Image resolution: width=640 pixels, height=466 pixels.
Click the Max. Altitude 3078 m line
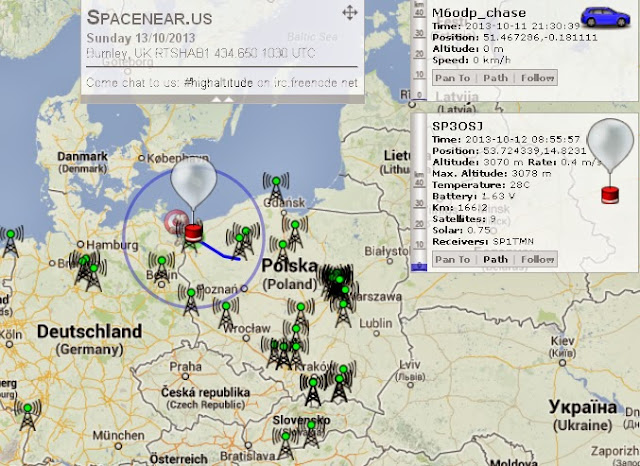(x=492, y=173)
